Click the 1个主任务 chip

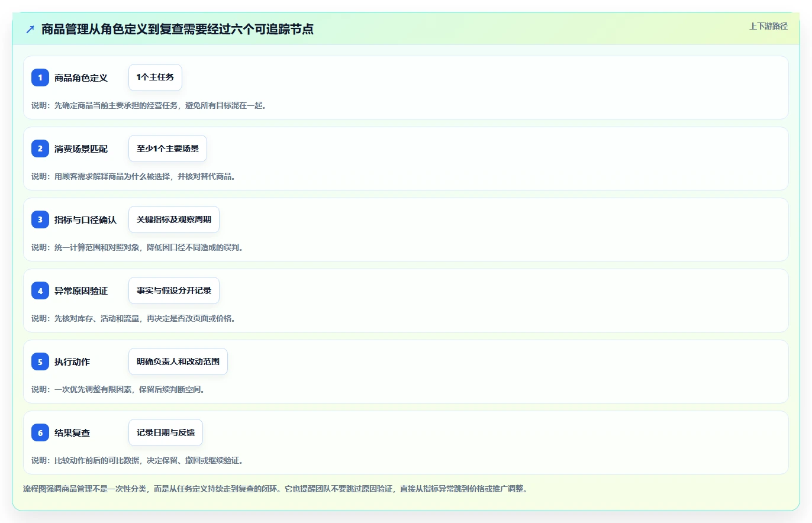[x=155, y=78]
